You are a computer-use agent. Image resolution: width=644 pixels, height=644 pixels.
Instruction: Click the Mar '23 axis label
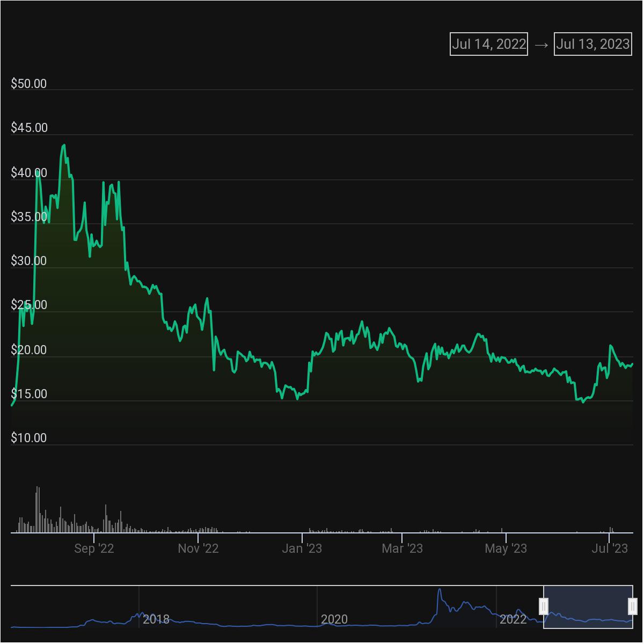[x=402, y=548]
